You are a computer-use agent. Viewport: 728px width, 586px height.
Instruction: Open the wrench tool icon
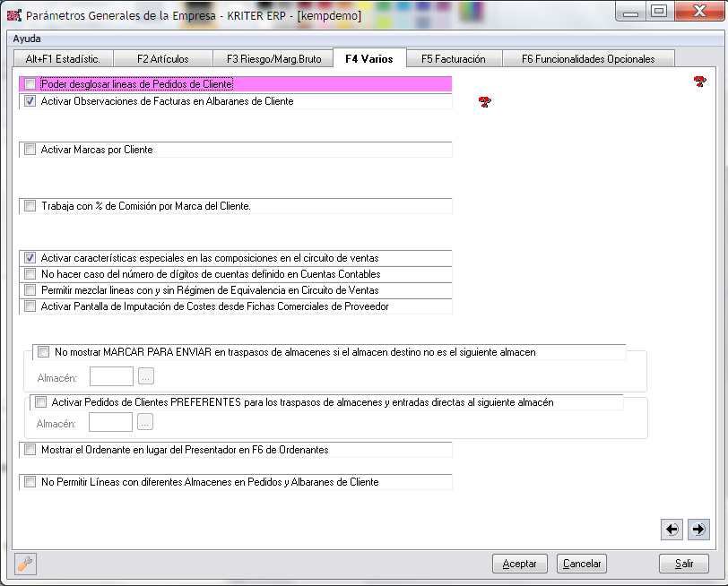26,564
